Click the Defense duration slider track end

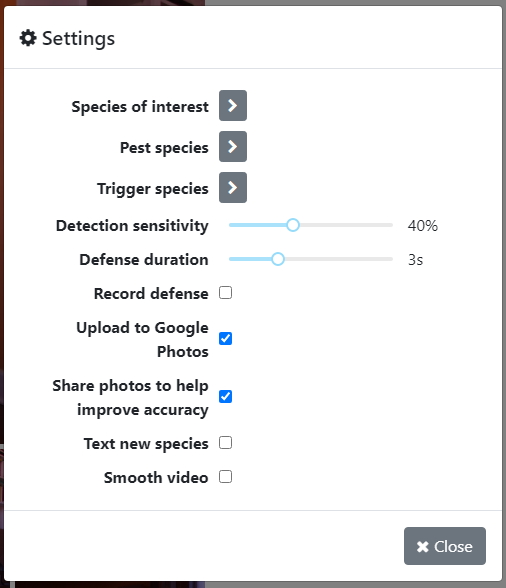click(x=390, y=259)
